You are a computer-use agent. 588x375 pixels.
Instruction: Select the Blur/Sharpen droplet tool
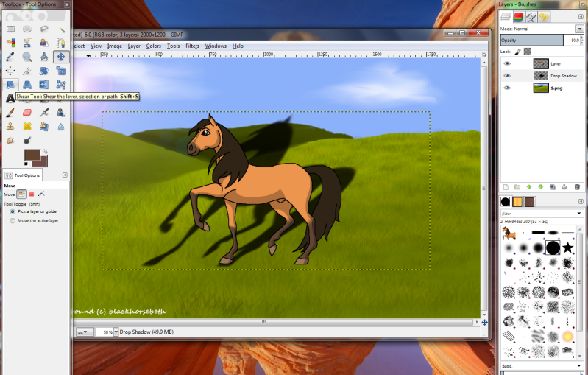tap(61, 126)
